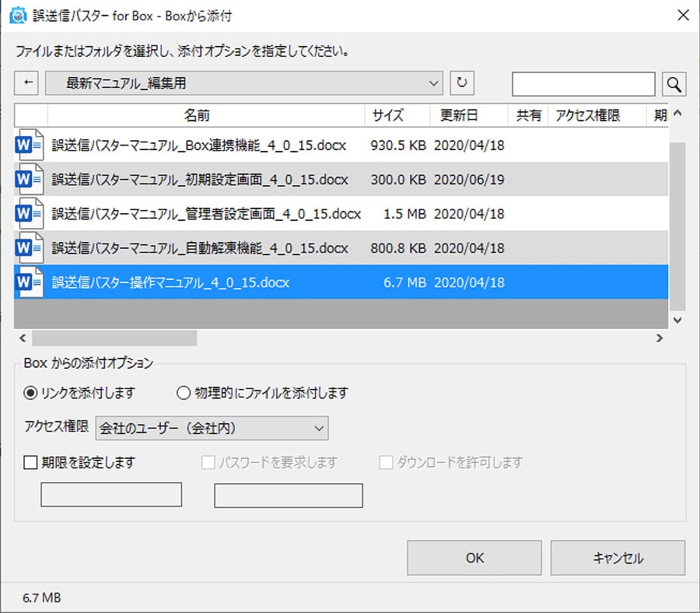The height and width of the screenshot is (613, 700).
Task: Click the password input field
Action: tap(289, 495)
